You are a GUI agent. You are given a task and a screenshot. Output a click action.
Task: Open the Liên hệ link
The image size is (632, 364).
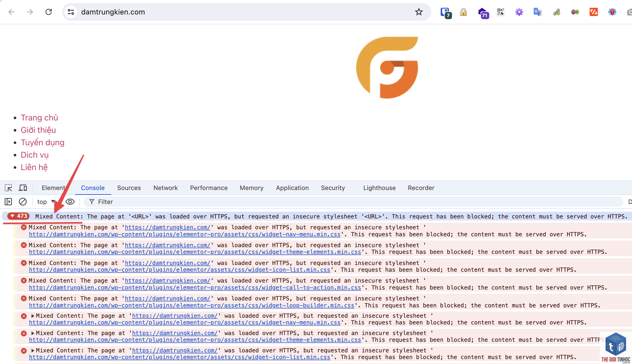click(x=34, y=167)
